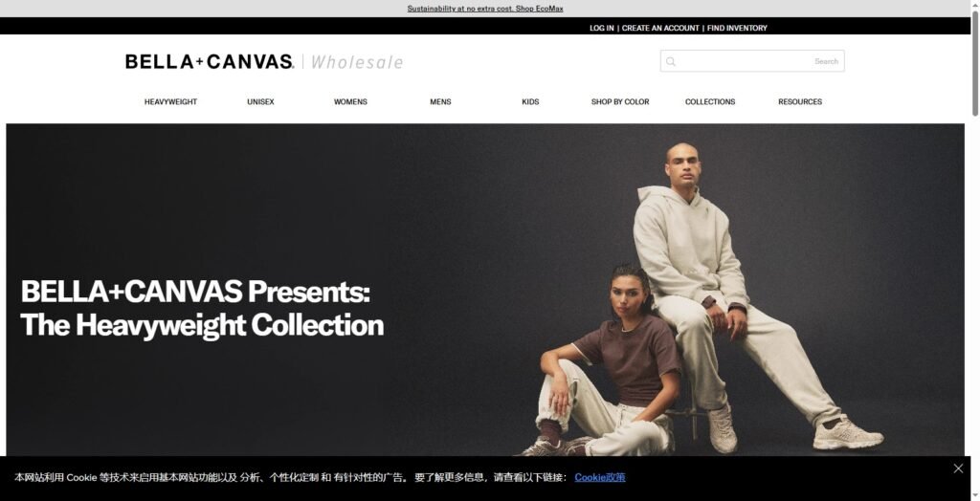The height and width of the screenshot is (501, 980).
Task: Click the search magnifier icon
Action: pos(671,61)
